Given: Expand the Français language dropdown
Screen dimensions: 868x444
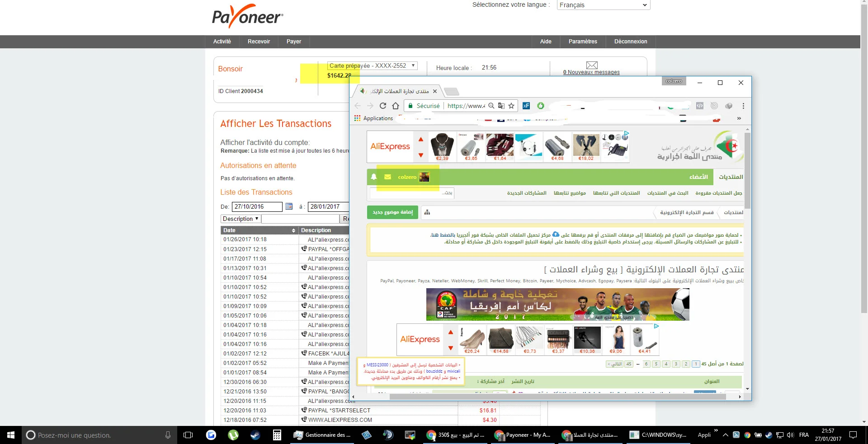Looking at the screenshot, I should (603, 5).
